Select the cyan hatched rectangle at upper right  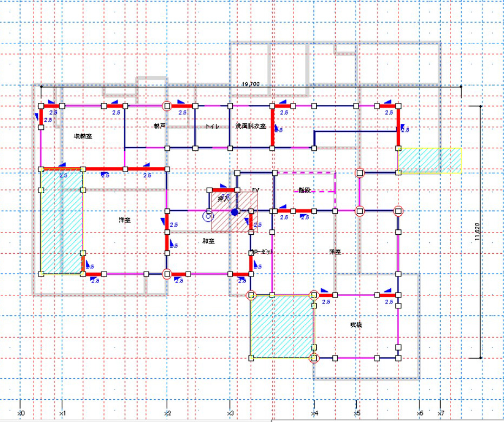(429, 160)
